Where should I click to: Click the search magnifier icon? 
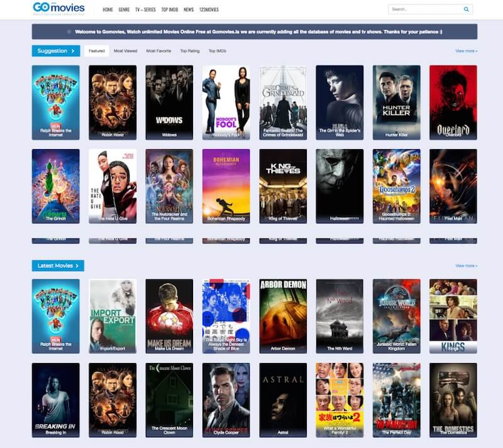[466, 9]
